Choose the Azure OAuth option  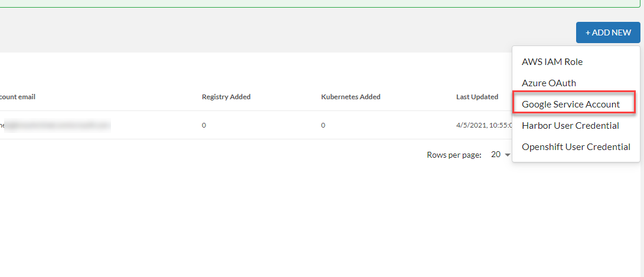(x=548, y=83)
